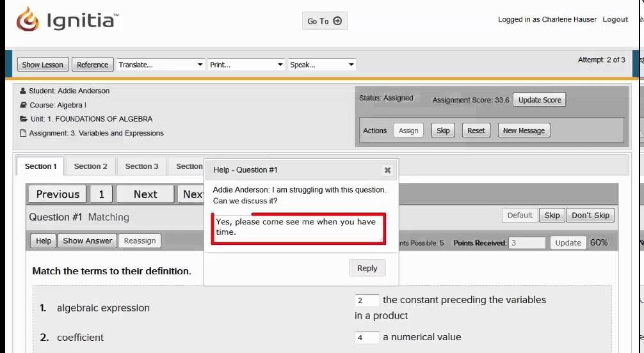Click 'Assignment: 3. Variables and Expressions' text

(96, 133)
